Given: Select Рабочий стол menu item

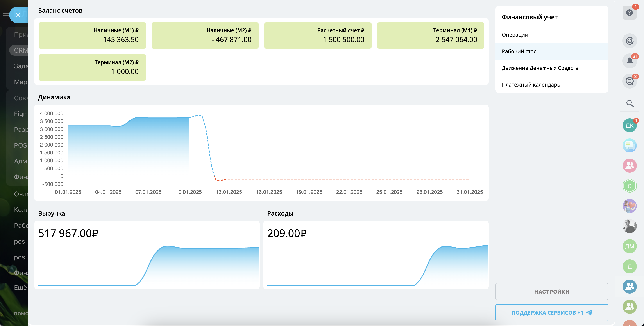Looking at the screenshot, I should point(519,51).
